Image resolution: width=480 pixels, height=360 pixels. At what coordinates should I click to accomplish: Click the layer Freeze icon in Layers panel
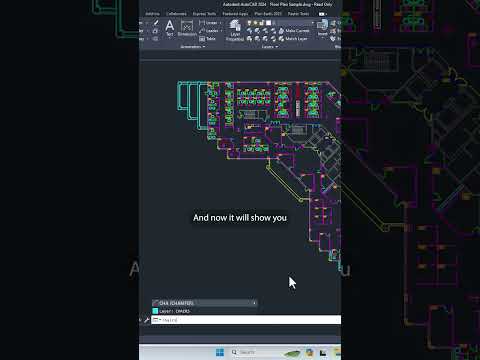[265, 31]
